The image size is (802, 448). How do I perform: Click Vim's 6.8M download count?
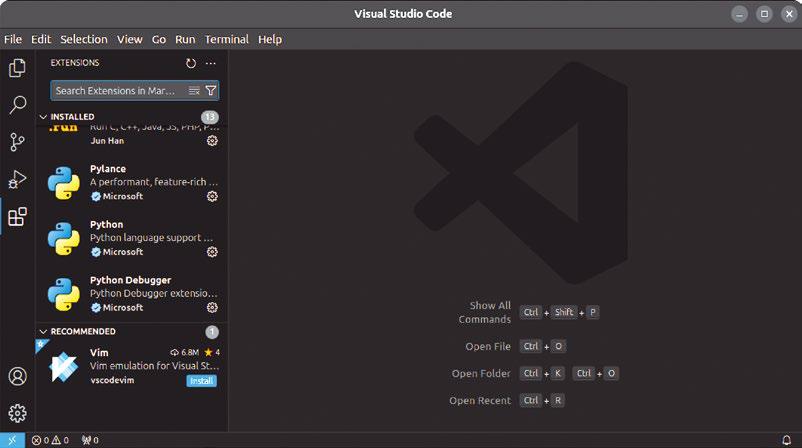coord(185,352)
